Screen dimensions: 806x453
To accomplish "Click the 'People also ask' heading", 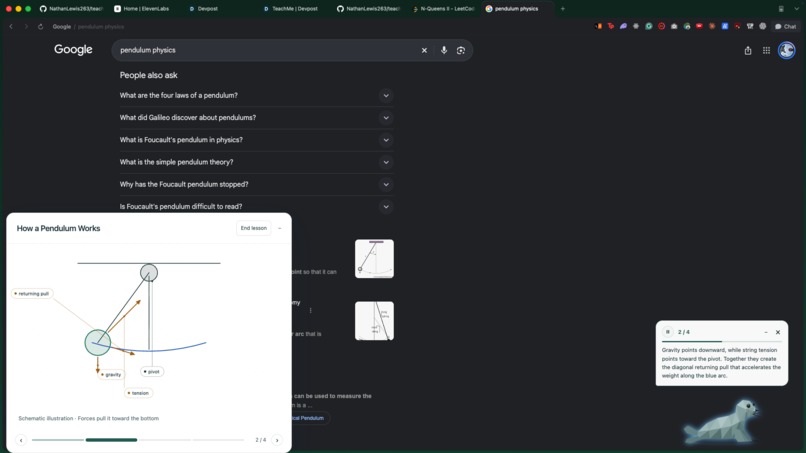I will tap(149, 75).
